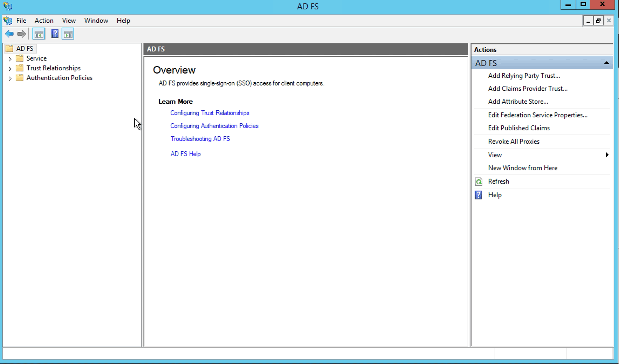The image size is (619, 364).
Task: Expand the Authentication Policies node
Action: pos(10,78)
